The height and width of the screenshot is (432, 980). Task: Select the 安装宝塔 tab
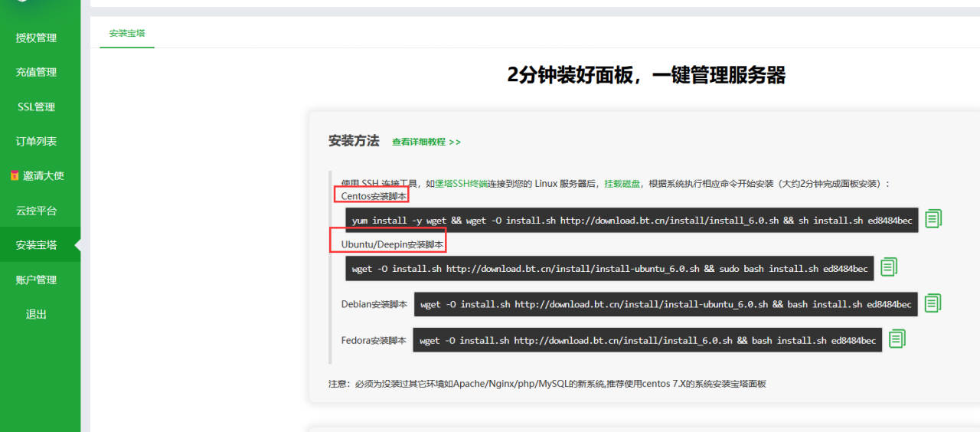coord(127,34)
